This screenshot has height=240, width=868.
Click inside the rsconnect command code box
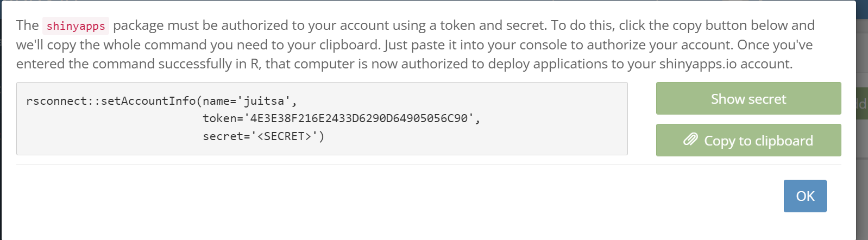tap(322, 118)
